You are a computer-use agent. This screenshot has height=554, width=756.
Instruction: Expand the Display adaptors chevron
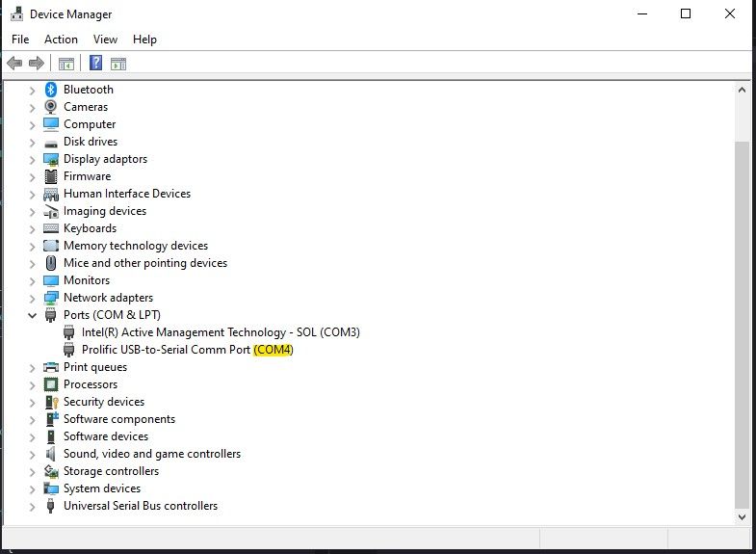coord(32,160)
